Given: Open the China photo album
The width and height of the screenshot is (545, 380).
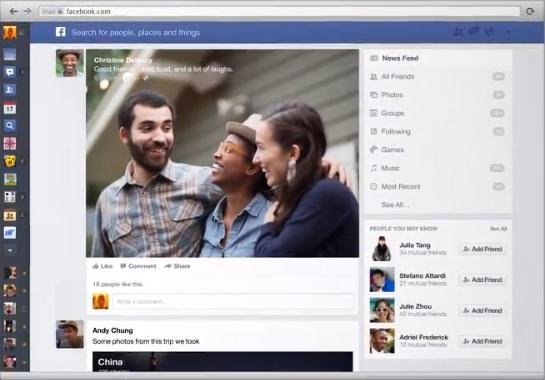Looking at the screenshot, I should click(222, 362).
